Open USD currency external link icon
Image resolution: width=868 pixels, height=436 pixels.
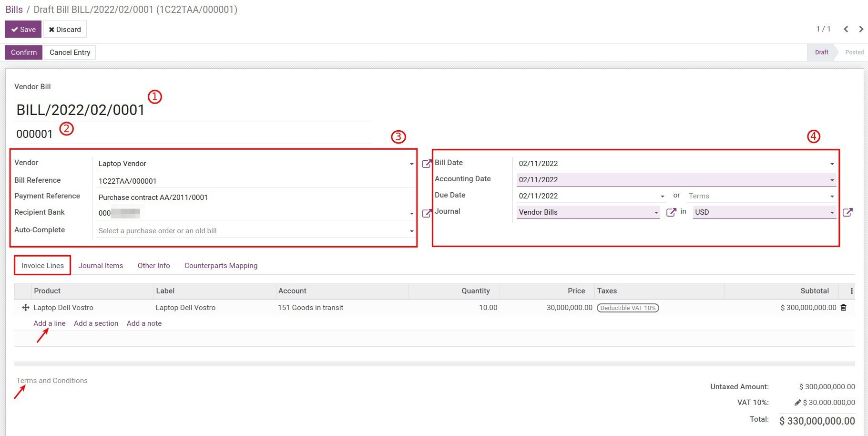[x=847, y=212]
